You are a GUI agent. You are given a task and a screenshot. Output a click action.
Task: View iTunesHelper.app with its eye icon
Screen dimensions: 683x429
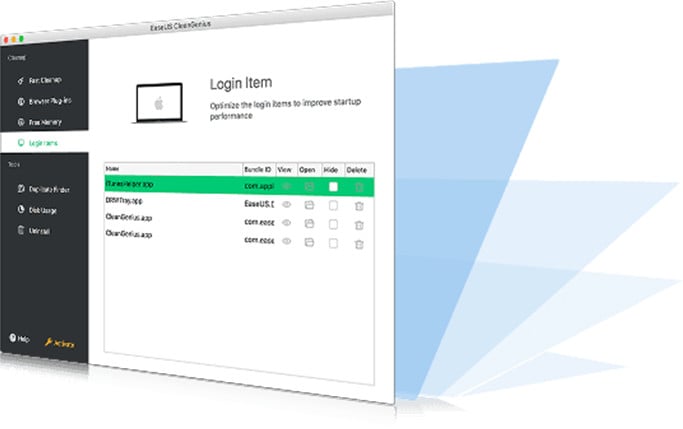coord(286,186)
